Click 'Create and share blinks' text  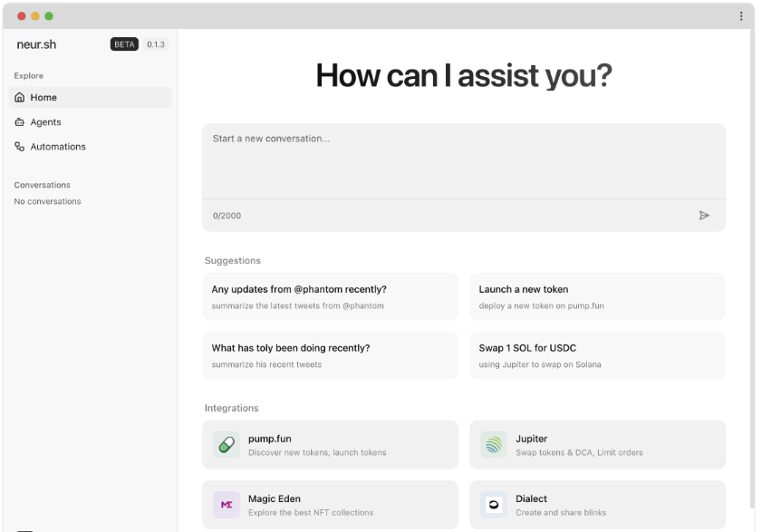coord(561,513)
